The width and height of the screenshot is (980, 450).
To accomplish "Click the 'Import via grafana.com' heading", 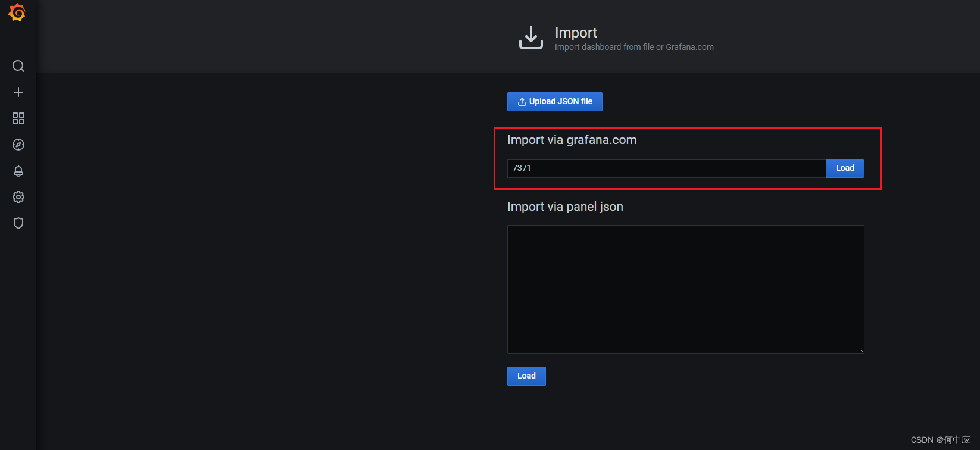I will click(x=572, y=140).
